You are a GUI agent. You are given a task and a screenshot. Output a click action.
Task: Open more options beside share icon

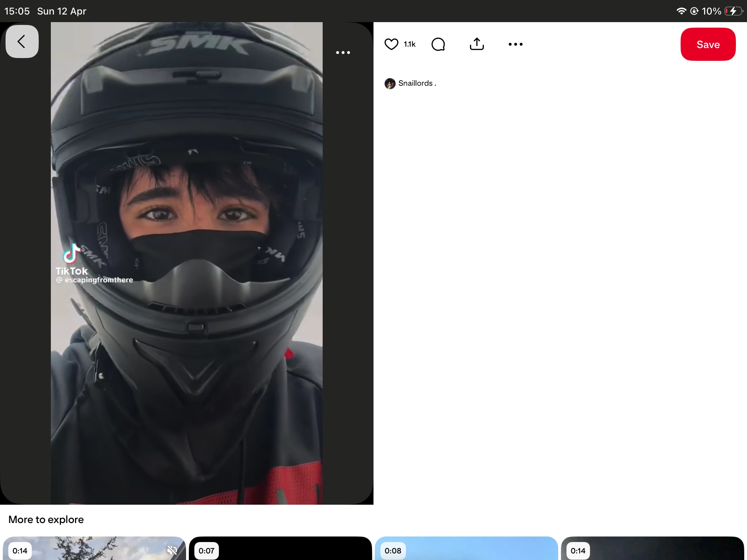point(515,44)
